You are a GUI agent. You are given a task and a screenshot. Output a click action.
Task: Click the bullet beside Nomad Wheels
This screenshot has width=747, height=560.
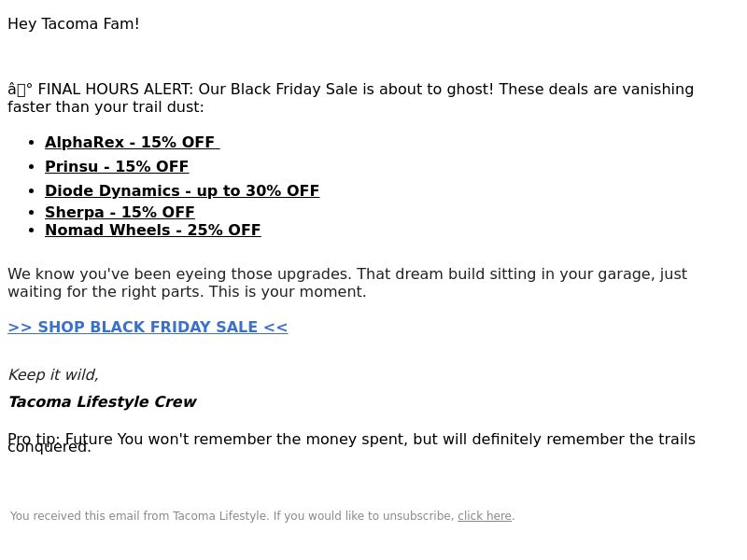(32, 231)
